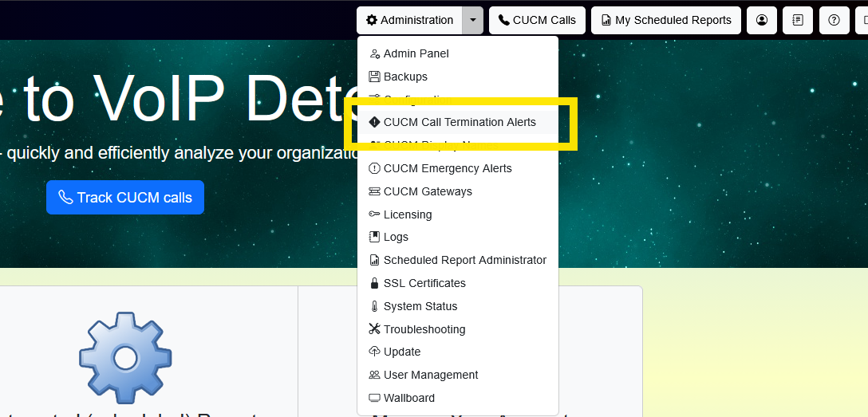Open Wallboard menu entry
868x417 pixels.
click(458, 398)
